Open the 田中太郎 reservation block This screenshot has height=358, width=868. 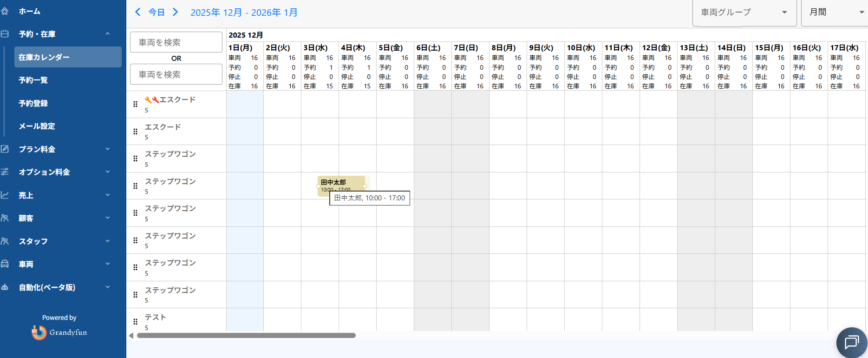click(341, 185)
